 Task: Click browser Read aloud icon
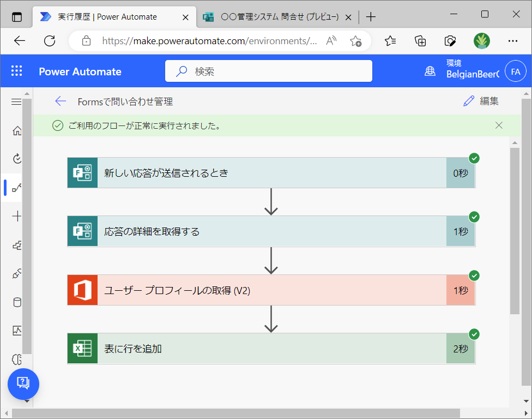331,41
